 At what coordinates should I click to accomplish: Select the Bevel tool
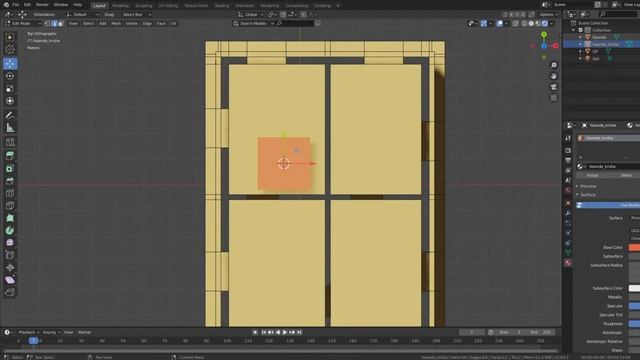[10, 181]
